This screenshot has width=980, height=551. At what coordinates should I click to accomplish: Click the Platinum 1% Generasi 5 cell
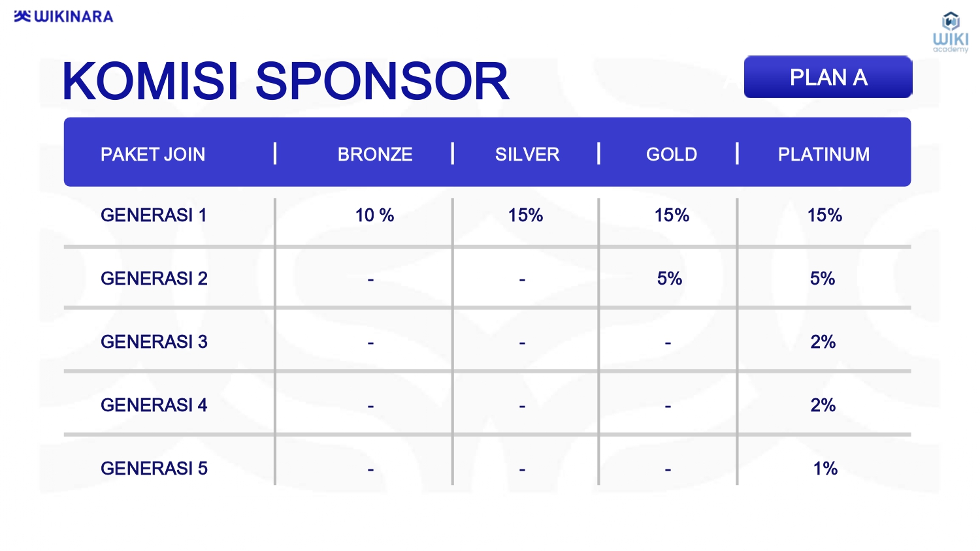tap(825, 468)
